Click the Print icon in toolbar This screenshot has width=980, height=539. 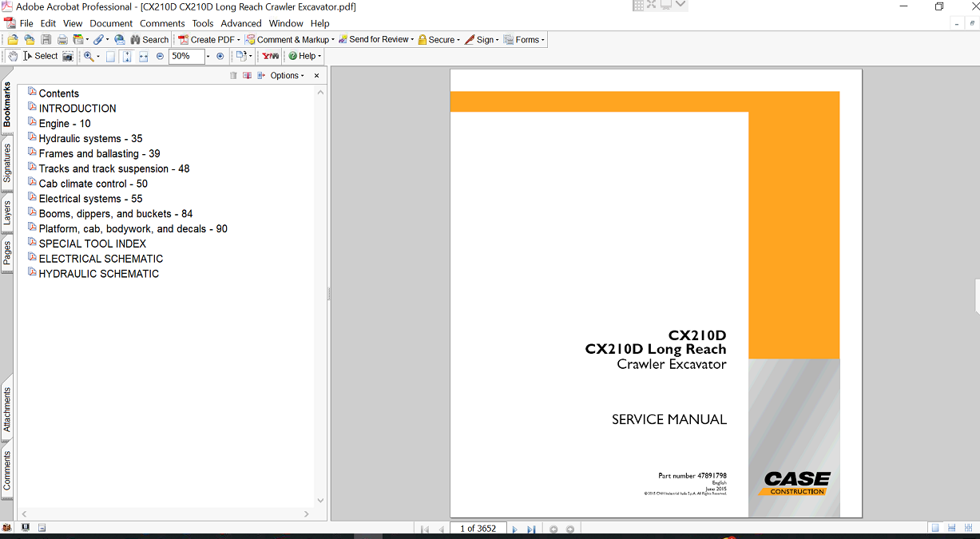(x=62, y=39)
